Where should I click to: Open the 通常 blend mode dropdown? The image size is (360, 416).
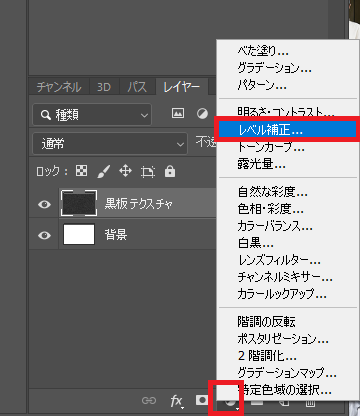(110, 144)
